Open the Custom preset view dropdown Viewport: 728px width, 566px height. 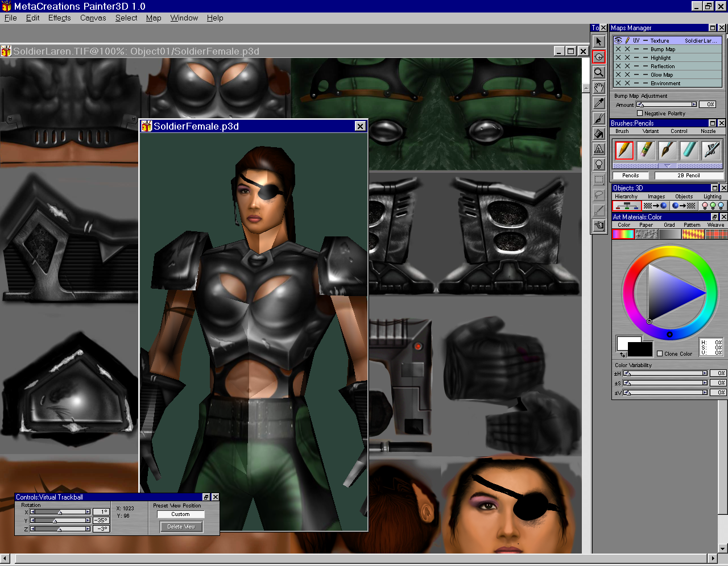pos(180,514)
